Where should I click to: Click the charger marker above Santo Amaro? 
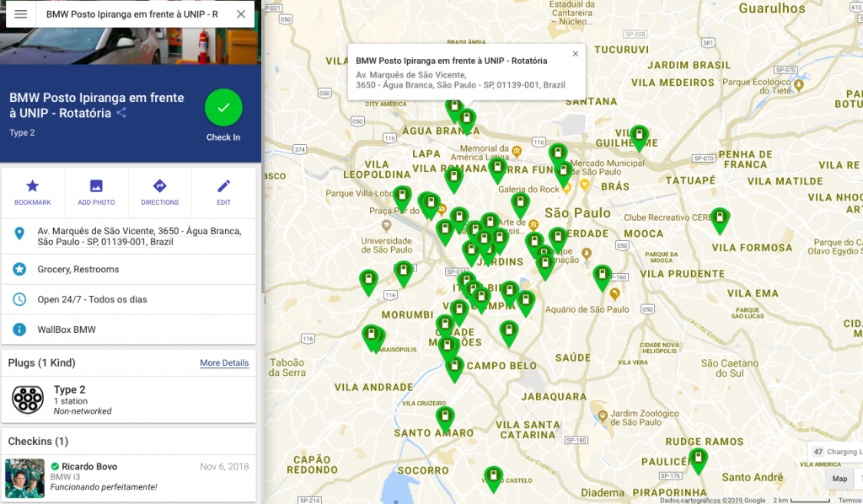[x=445, y=420]
